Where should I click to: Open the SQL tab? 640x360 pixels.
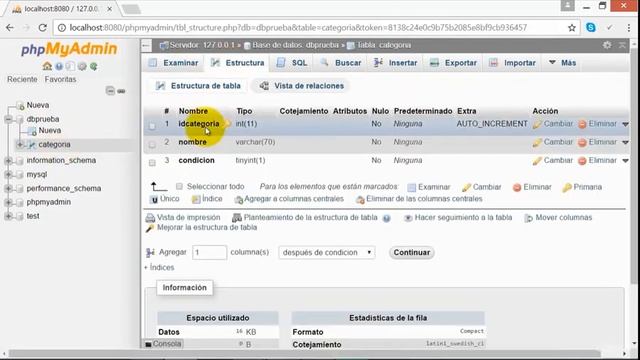point(291,63)
